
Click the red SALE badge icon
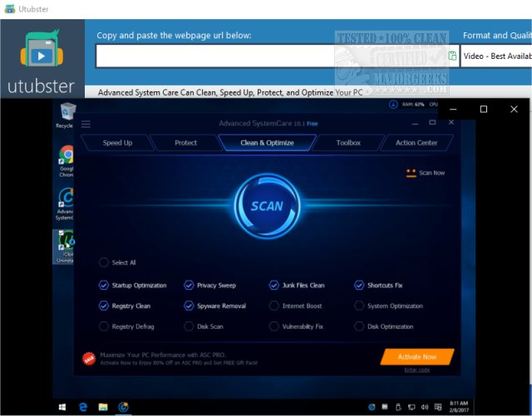[89, 359]
